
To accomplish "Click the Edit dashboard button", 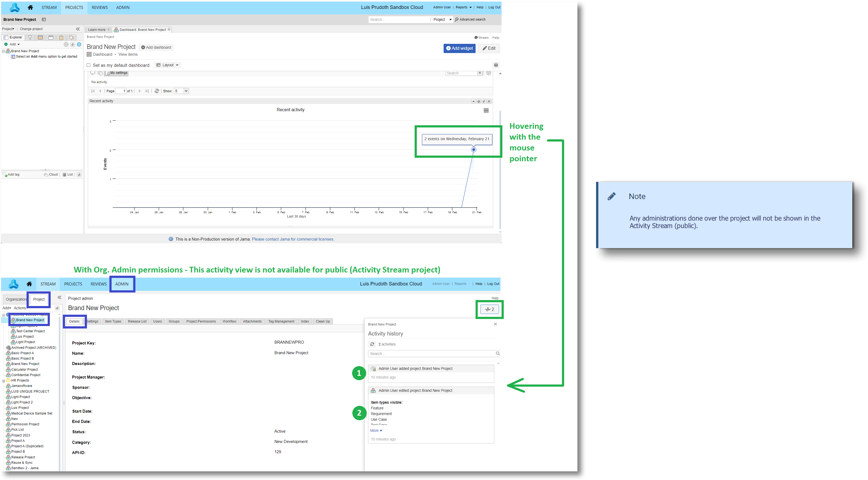I will tap(489, 48).
